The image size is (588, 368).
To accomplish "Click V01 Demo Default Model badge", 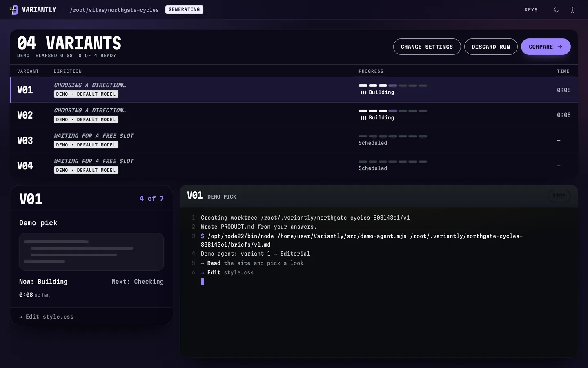I will point(86,94).
